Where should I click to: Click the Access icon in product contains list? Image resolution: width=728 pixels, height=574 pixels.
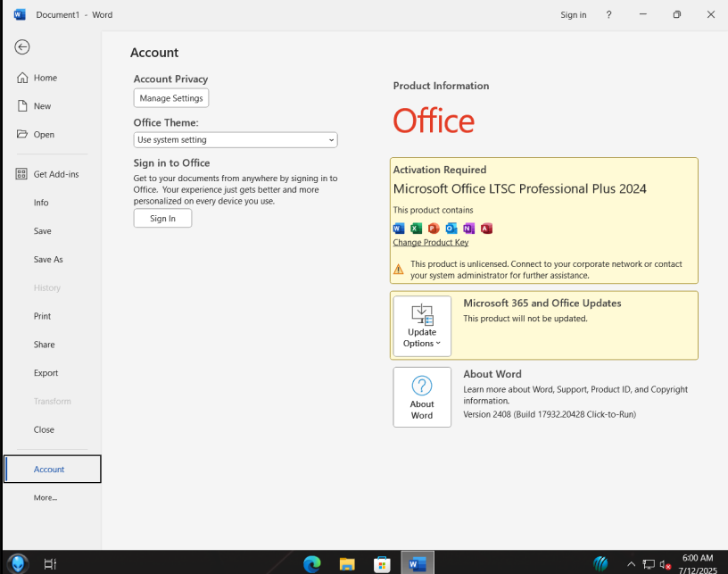click(486, 228)
